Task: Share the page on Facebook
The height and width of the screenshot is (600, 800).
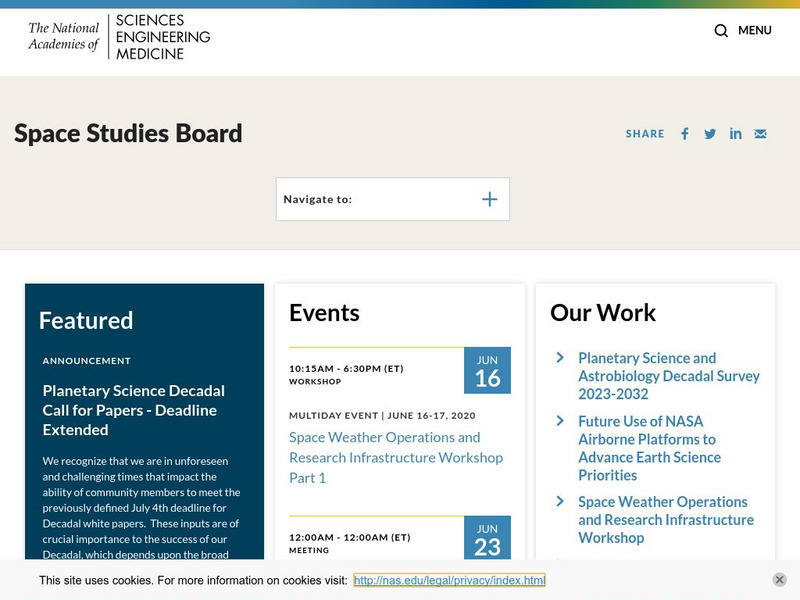Action: click(x=684, y=133)
